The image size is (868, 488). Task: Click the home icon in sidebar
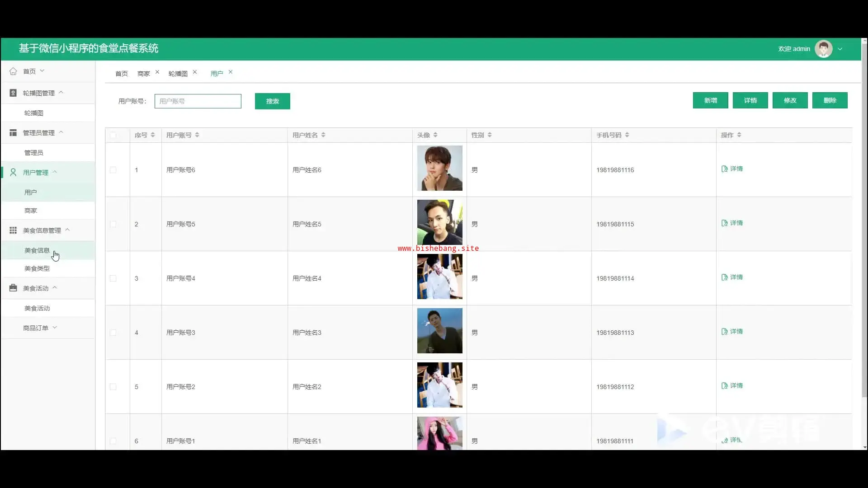[x=13, y=71]
